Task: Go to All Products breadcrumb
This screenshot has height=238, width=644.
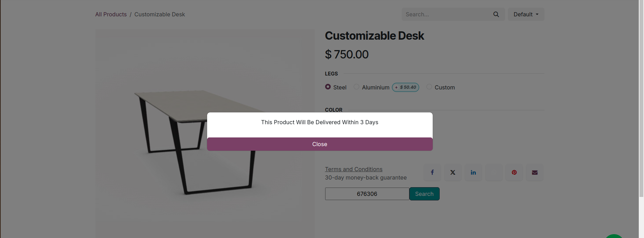Action: 111,14
